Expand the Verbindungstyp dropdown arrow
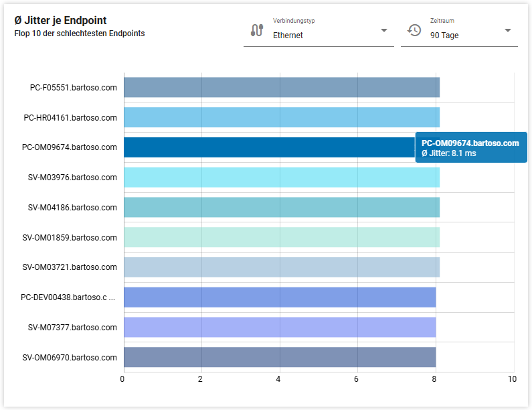 pyautogui.click(x=384, y=30)
